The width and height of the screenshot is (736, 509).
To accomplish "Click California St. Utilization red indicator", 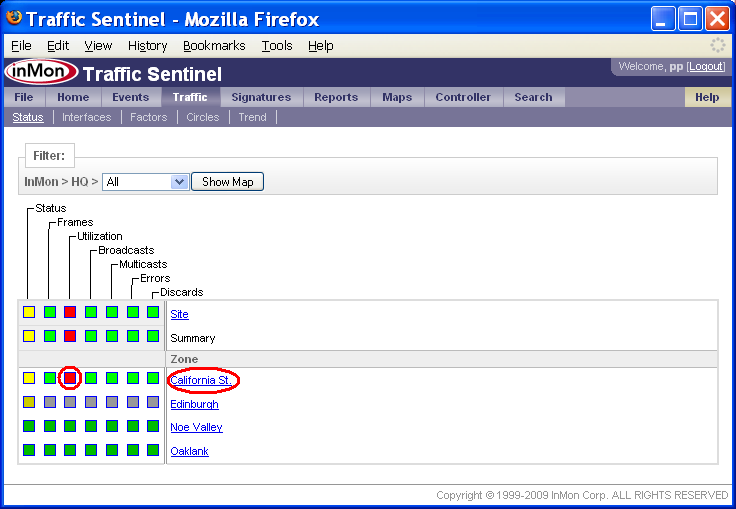I will point(70,378).
